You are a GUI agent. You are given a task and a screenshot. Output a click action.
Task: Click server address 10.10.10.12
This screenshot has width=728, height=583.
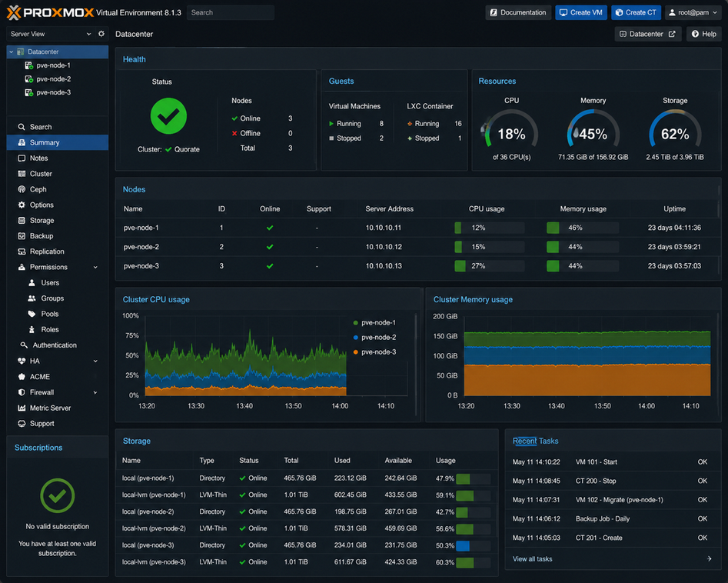point(384,247)
